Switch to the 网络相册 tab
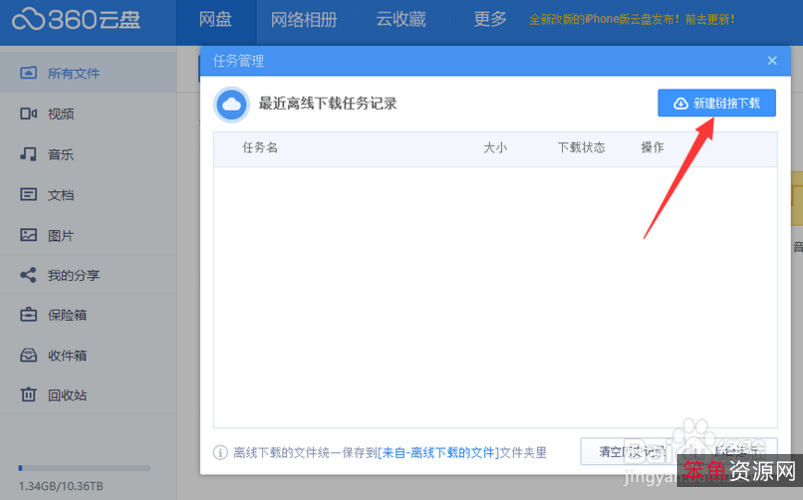 tap(304, 20)
